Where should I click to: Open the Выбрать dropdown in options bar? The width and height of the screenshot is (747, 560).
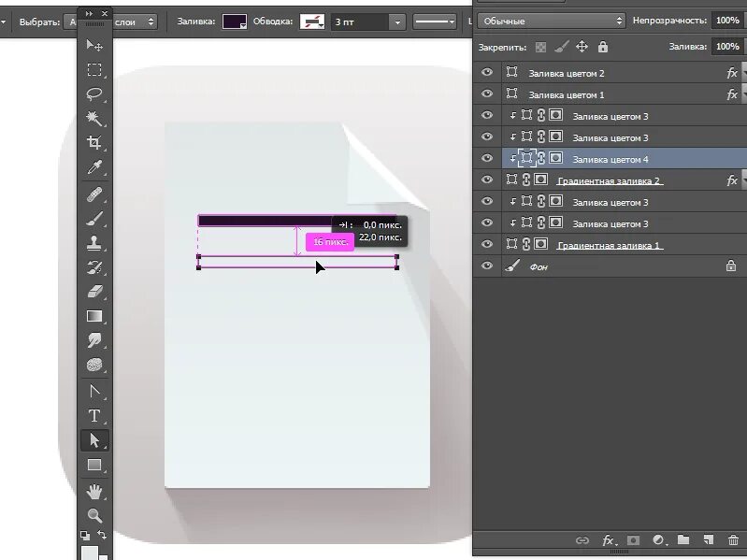pyautogui.click(x=110, y=22)
